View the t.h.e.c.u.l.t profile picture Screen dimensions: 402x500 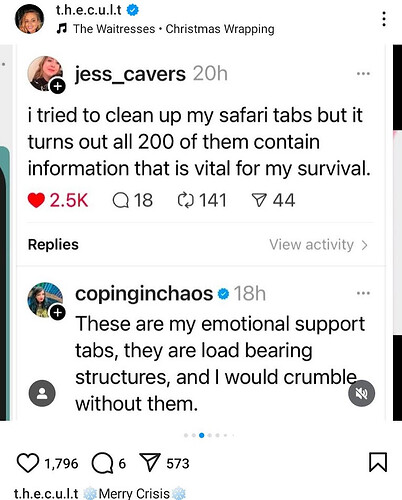[x=30, y=19]
